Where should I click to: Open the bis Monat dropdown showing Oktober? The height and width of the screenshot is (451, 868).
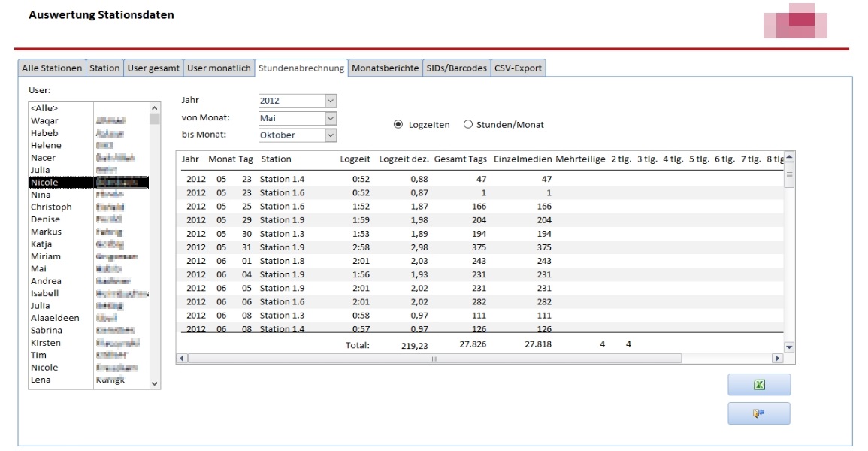(x=331, y=135)
